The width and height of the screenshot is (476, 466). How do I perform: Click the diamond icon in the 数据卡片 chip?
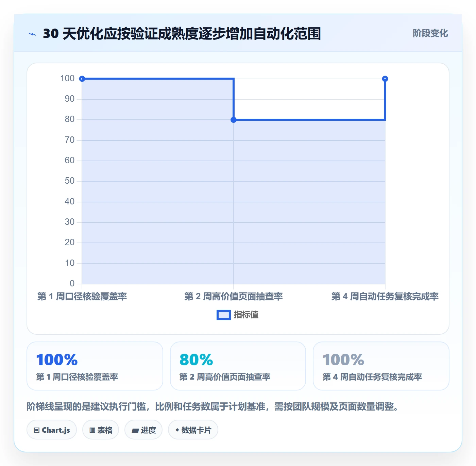pyautogui.click(x=177, y=430)
